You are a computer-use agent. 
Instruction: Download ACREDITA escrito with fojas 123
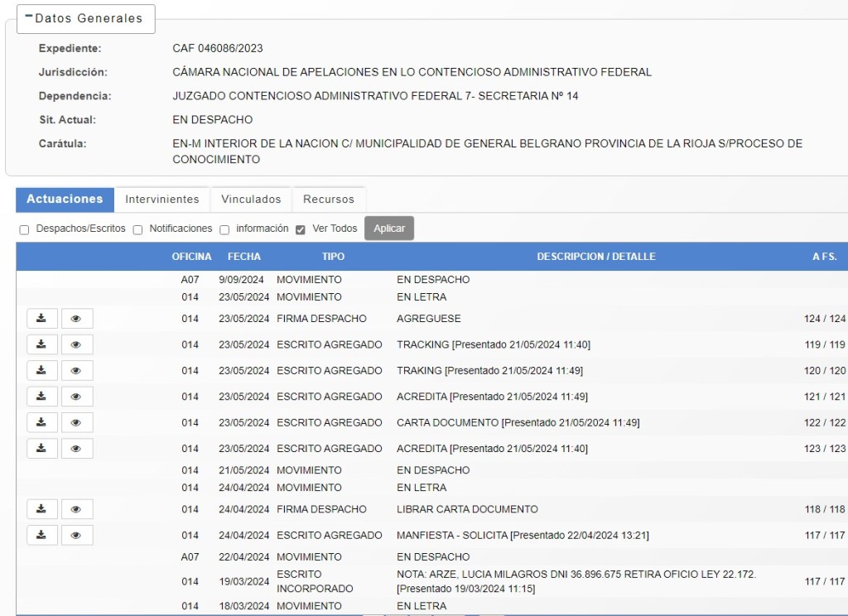point(41,449)
